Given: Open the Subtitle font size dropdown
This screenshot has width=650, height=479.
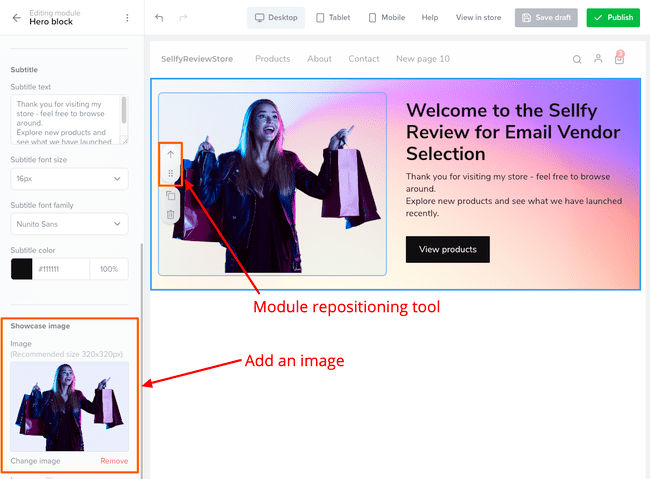Looking at the screenshot, I should [x=69, y=179].
